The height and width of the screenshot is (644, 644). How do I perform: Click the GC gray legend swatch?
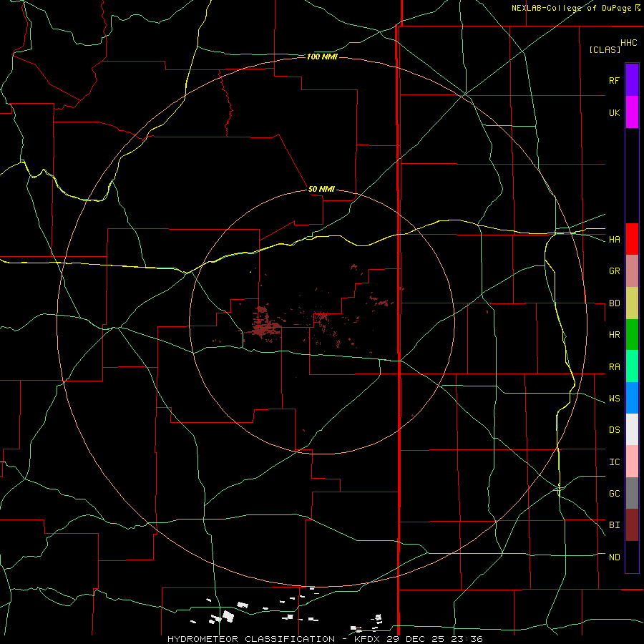(x=632, y=493)
